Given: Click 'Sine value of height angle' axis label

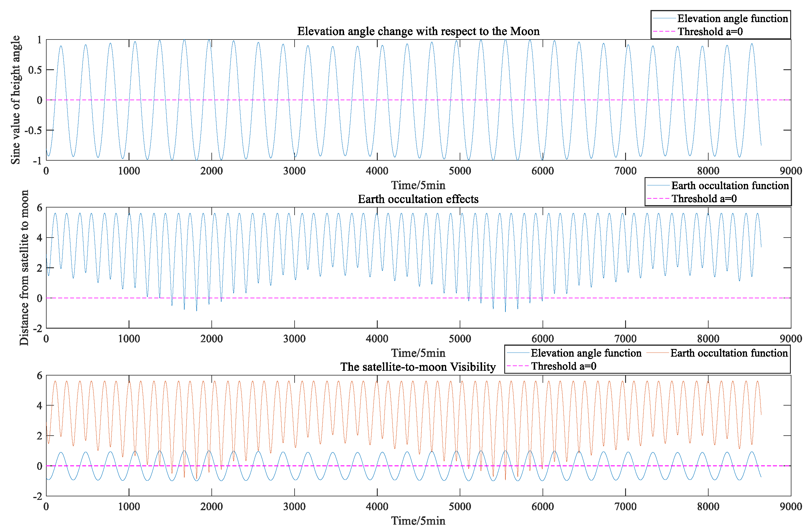Looking at the screenshot, I should 16,100.
